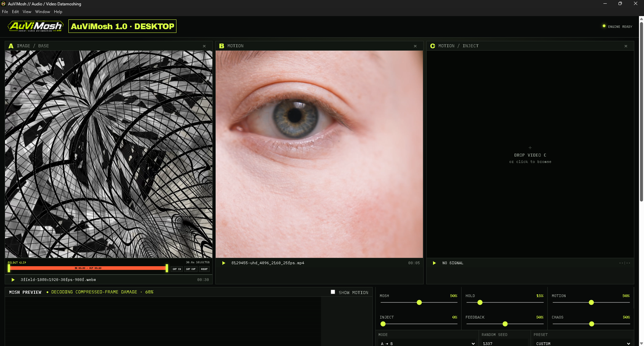Click the yellow-green C panel badge
644x346 pixels.
433,46
